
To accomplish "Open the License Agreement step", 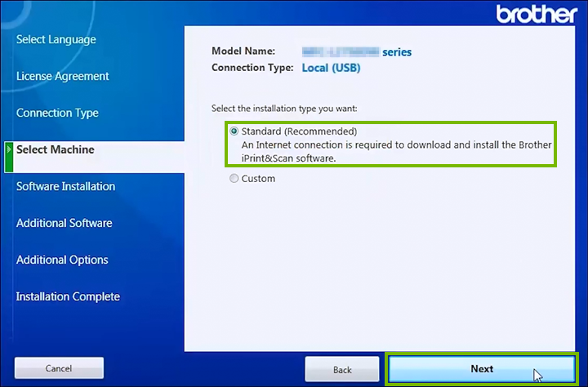I will [x=63, y=76].
